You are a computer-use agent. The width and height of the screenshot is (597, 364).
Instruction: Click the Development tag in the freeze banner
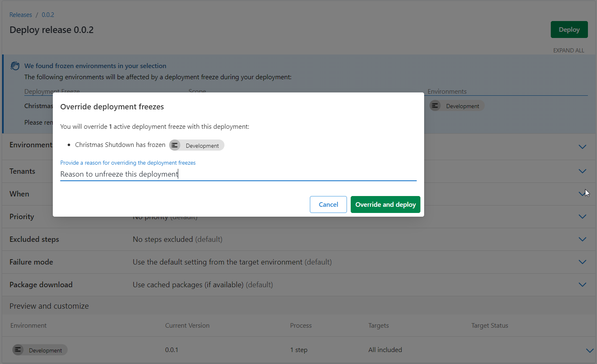(x=457, y=106)
